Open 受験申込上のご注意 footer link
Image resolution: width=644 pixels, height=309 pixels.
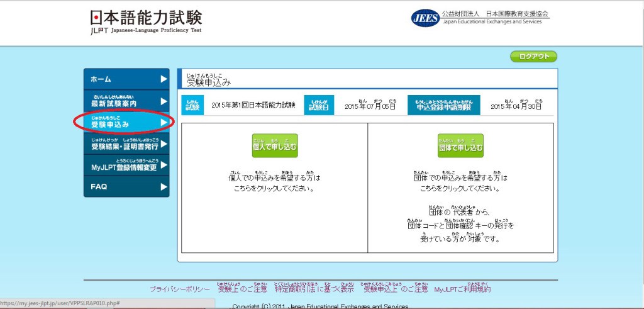click(396, 288)
